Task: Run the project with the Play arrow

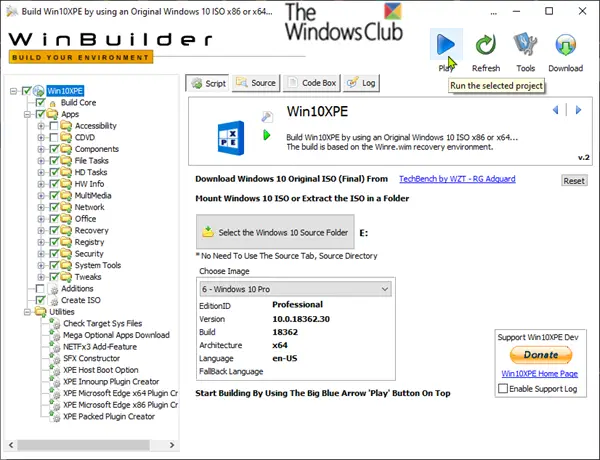Action: pyautogui.click(x=446, y=44)
